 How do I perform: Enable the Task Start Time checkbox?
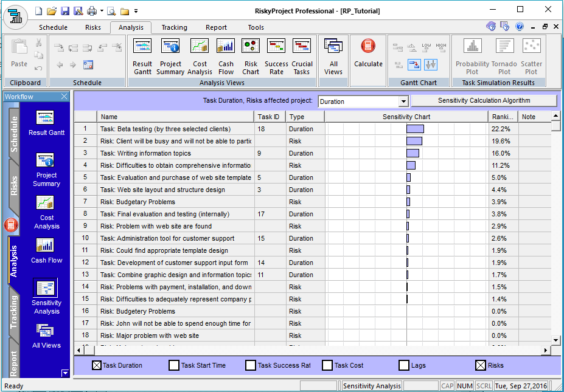pos(173,365)
